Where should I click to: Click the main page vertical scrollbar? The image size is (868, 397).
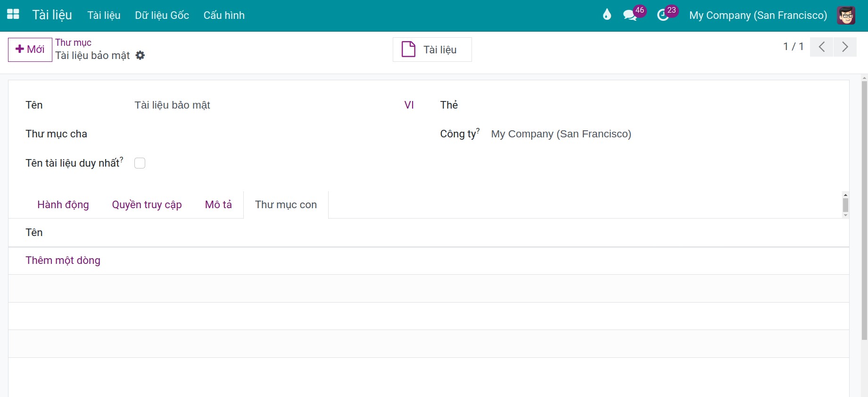tap(864, 210)
